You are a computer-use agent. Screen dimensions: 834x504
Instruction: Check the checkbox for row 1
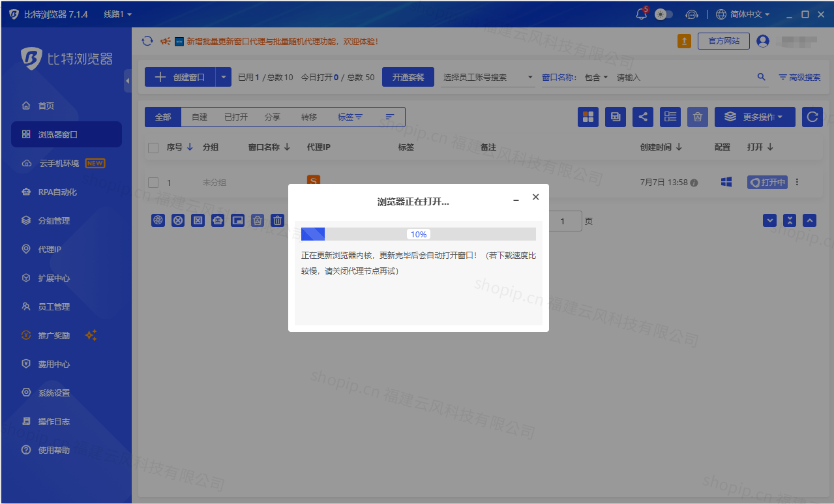pos(153,183)
